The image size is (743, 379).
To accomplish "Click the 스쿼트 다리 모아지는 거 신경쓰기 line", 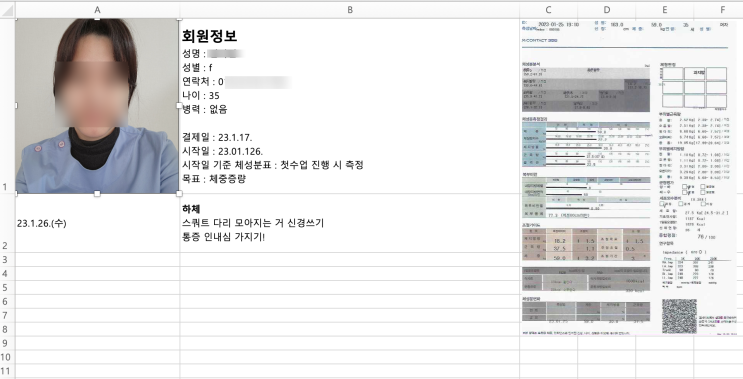I will pyautogui.click(x=253, y=223).
